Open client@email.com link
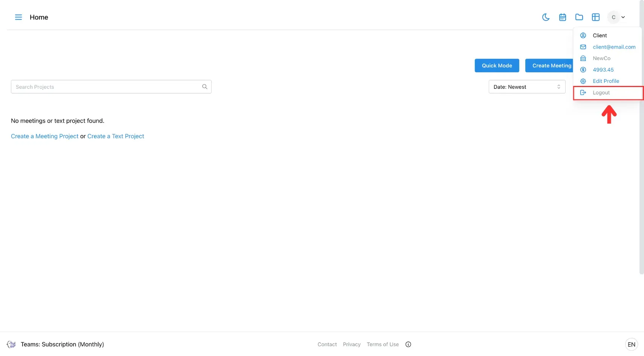 tap(614, 47)
